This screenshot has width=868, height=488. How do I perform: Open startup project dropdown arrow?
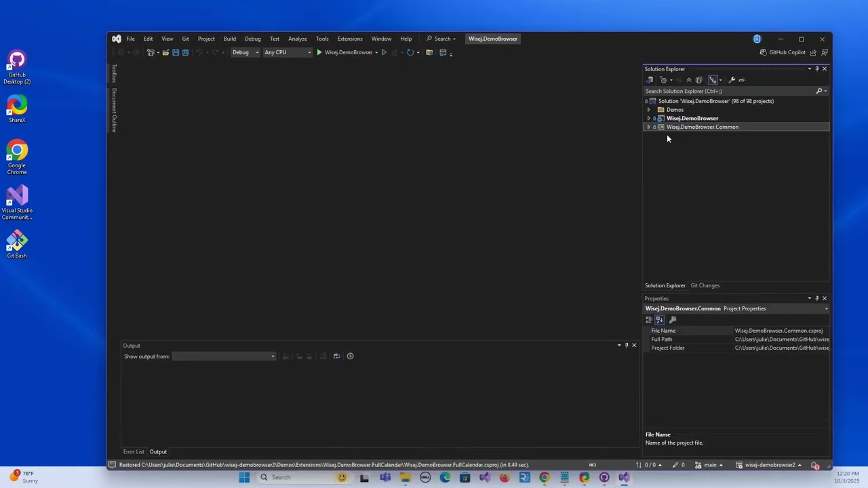coord(376,52)
